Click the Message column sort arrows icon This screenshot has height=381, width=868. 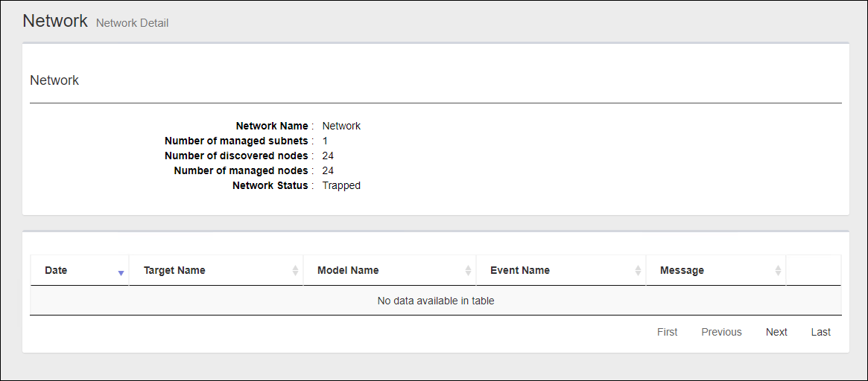point(778,271)
